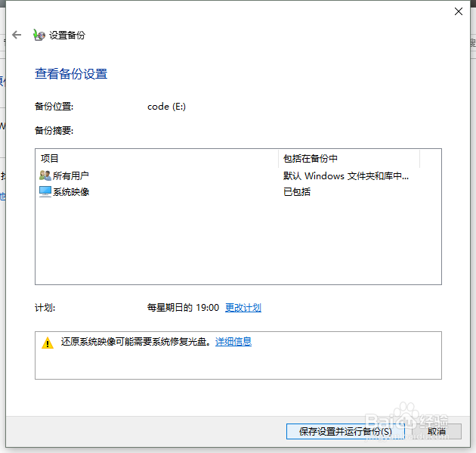Click the 每星期日的 19:00 schedule text
Screen dimensions: 476x453
(x=183, y=308)
